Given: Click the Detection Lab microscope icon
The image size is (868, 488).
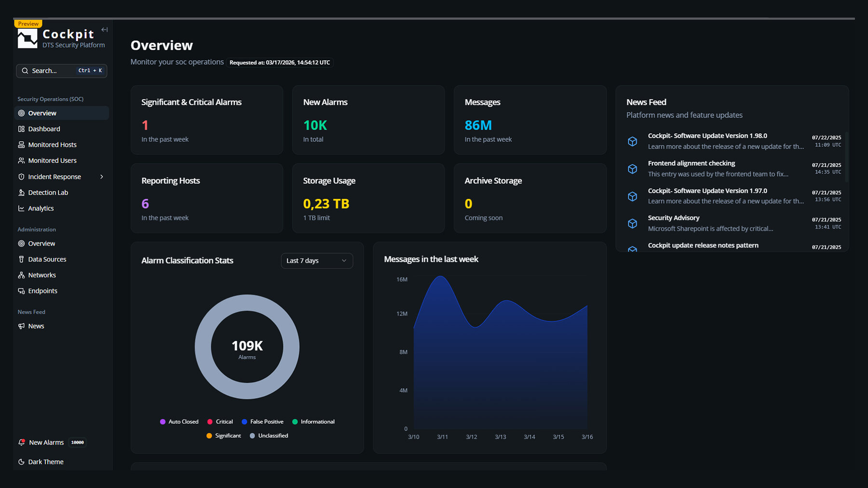Looking at the screenshot, I should 21,193.
